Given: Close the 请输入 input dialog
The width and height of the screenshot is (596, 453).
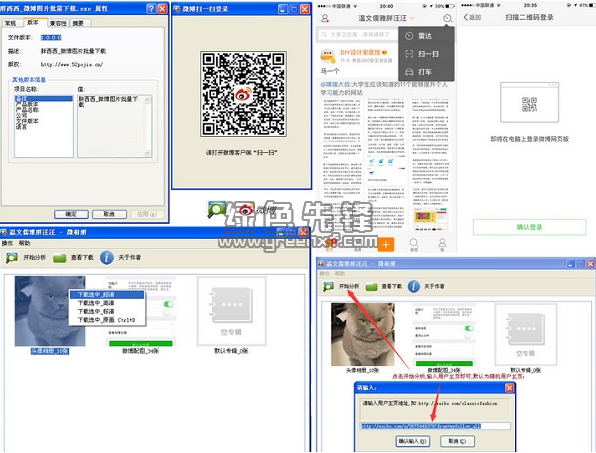Looking at the screenshot, I should [x=509, y=388].
